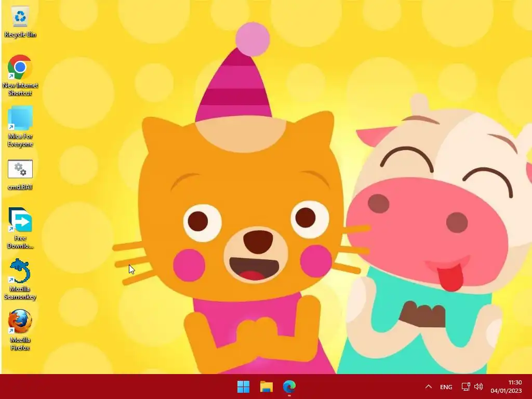Open File Explorer from the taskbar
Screen dimensions: 532x399
267,387
